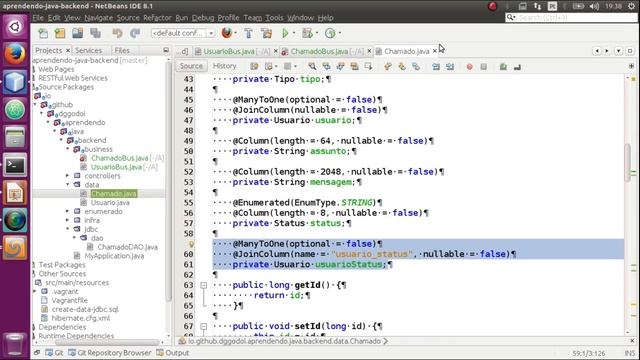Click the Undo toolbar icon
The width and height of the screenshot is (640, 360).
[x=117, y=33]
